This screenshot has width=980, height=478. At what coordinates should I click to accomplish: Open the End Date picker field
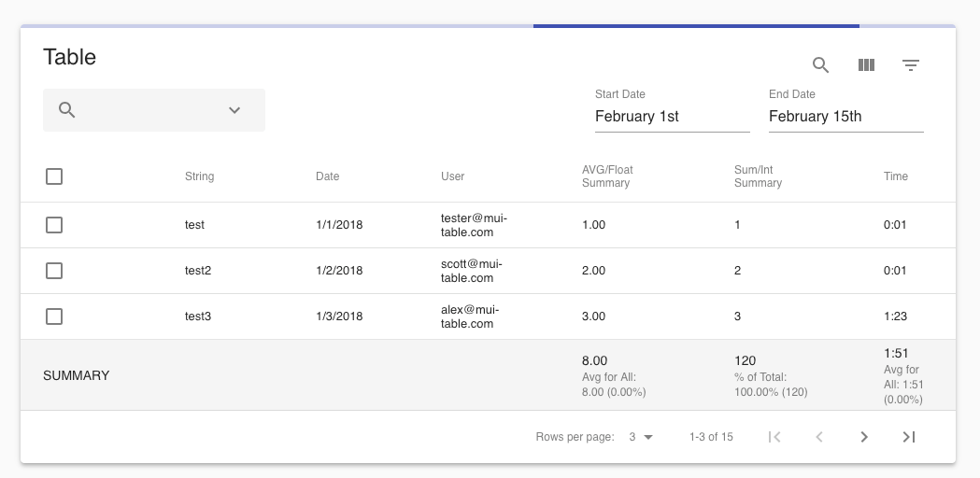click(x=845, y=117)
